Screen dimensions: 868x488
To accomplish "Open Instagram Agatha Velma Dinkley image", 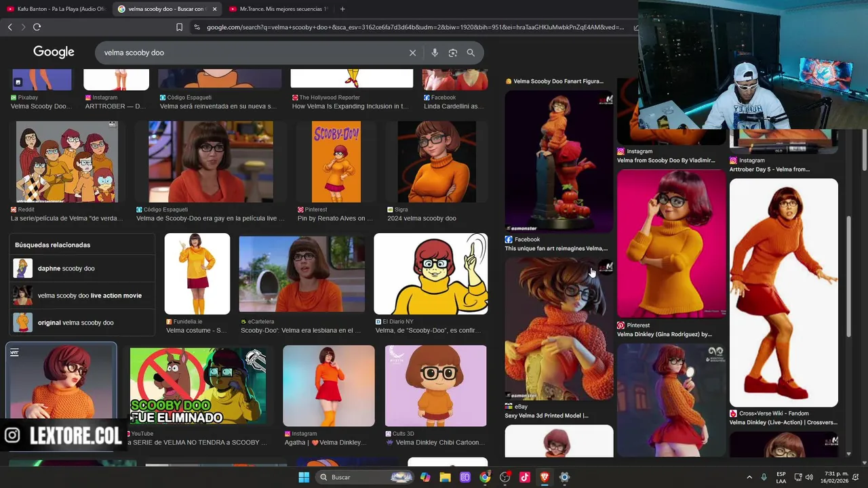I will (329, 386).
